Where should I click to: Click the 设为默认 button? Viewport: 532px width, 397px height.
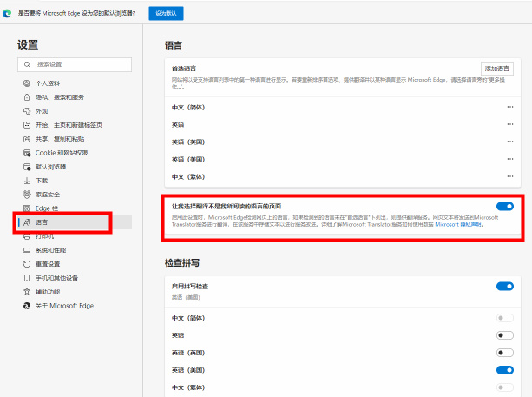coord(166,13)
